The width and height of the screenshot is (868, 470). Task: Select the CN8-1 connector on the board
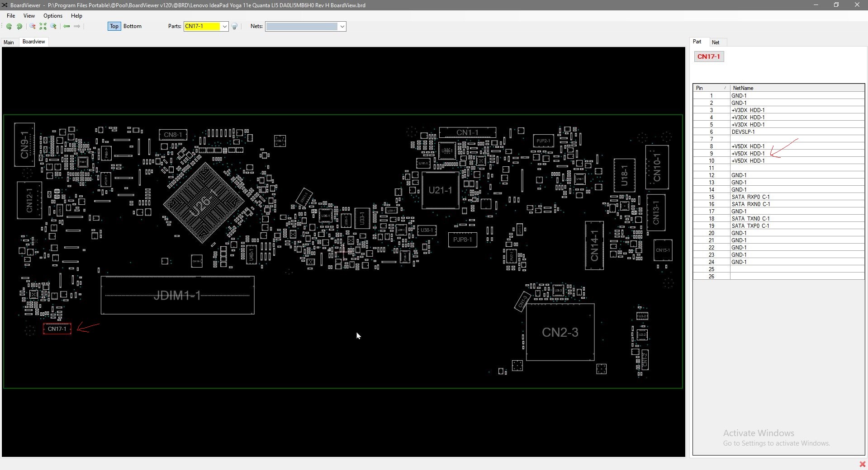pyautogui.click(x=173, y=135)
